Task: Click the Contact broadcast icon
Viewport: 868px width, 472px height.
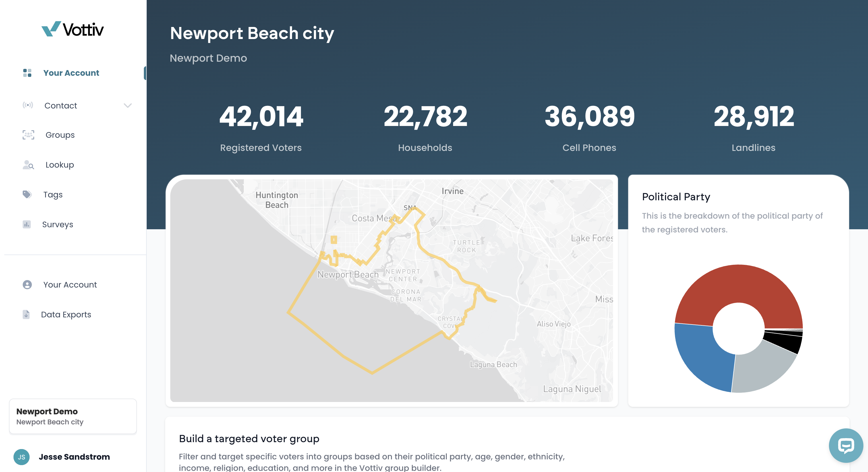Action: (x=28, y=105)
